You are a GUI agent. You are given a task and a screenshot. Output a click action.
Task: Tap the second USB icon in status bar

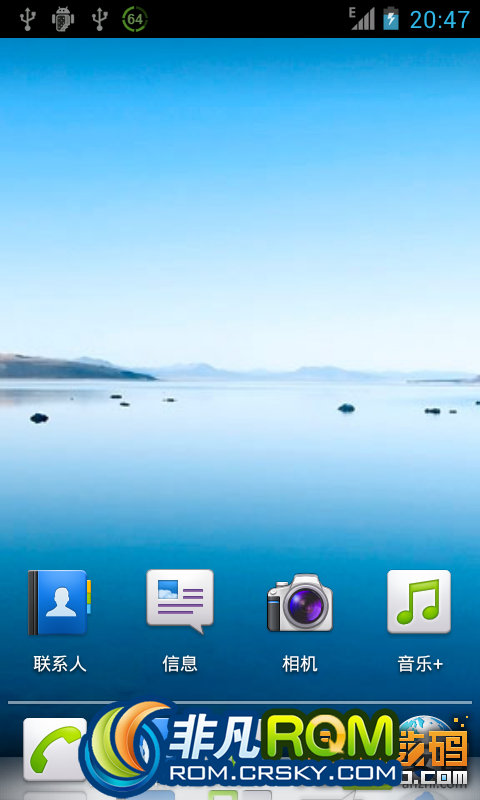(99, 19)
